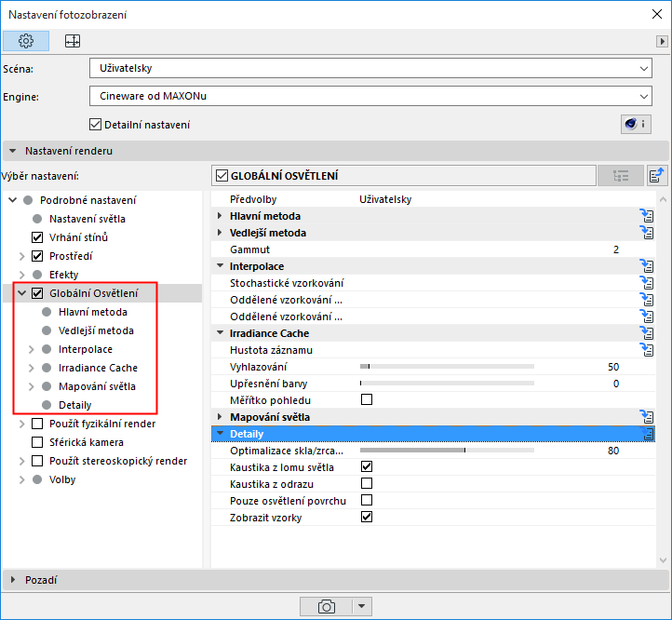Click the jump icon in Mapování světla row

tap(647, 417)
